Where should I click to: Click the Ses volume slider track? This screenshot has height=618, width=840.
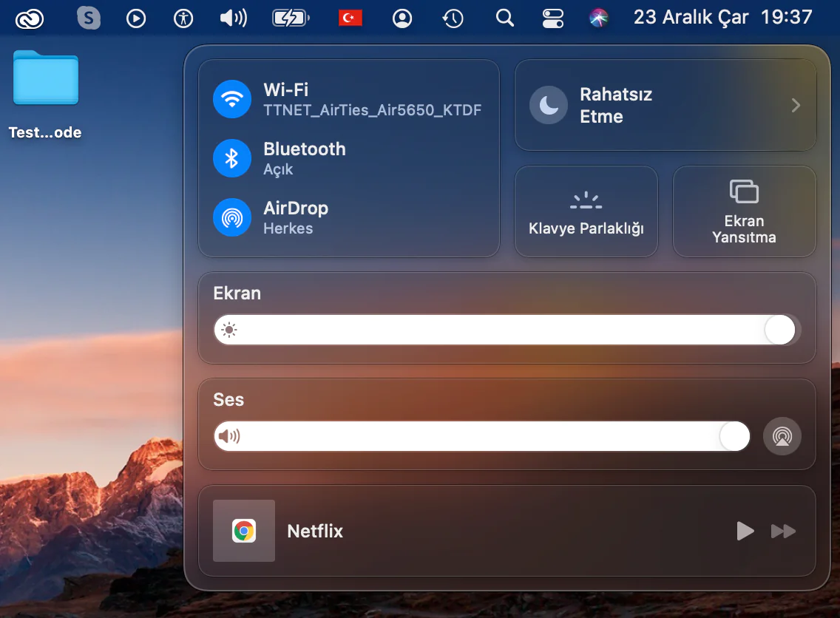click(x=481, y=436)
